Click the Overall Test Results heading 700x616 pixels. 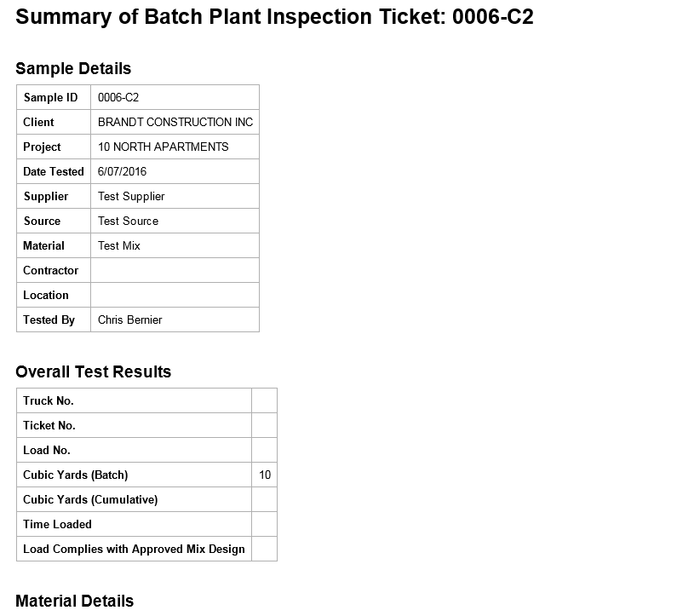point(94,371)
